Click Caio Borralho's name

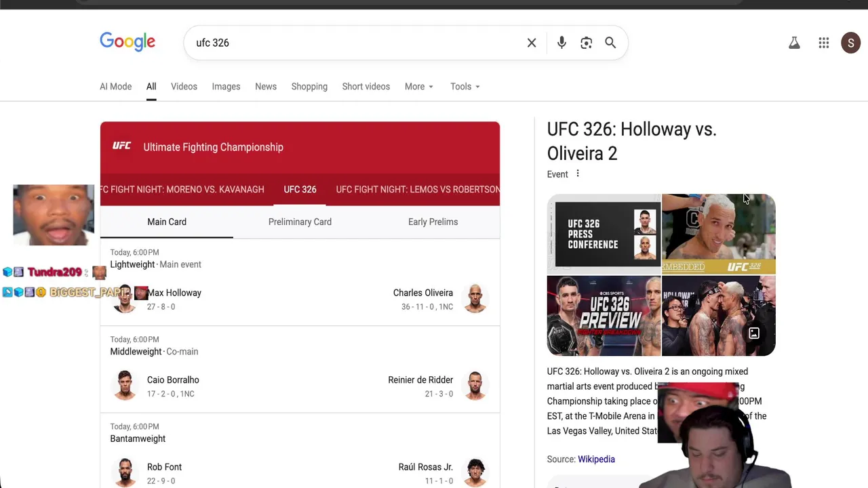(x=173, y=380)
